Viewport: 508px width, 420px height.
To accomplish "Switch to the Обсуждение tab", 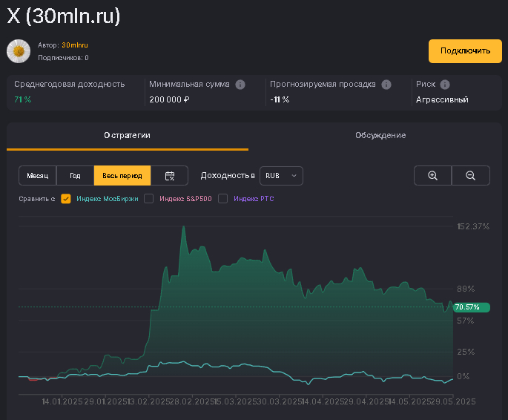I will (x=380, y=135).
